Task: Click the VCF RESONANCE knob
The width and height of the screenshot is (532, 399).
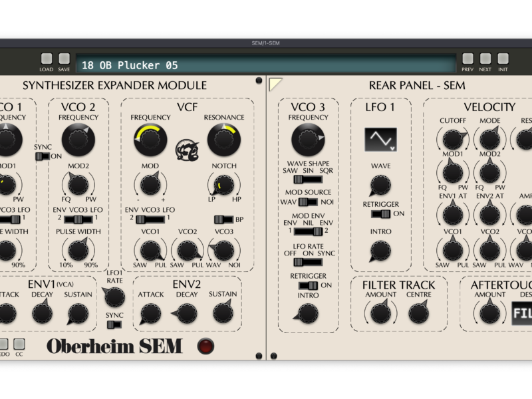Action: [223, 140]
